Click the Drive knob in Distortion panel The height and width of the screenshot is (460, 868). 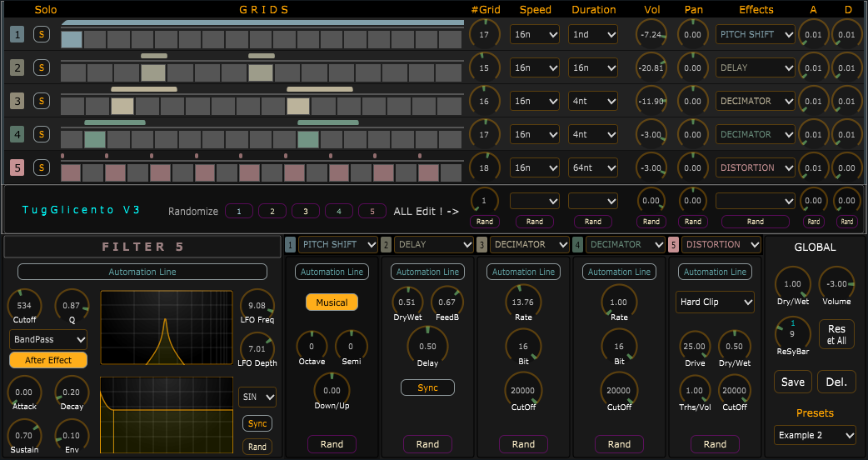[695, 346]
